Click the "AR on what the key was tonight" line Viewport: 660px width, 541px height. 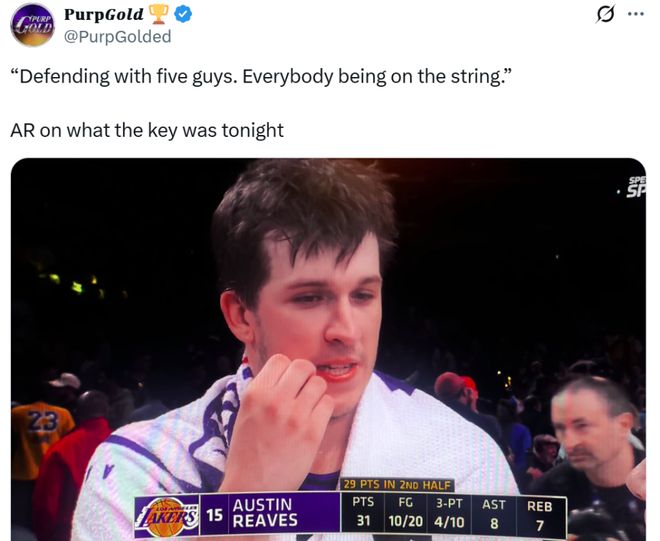(x=147, y=131)
